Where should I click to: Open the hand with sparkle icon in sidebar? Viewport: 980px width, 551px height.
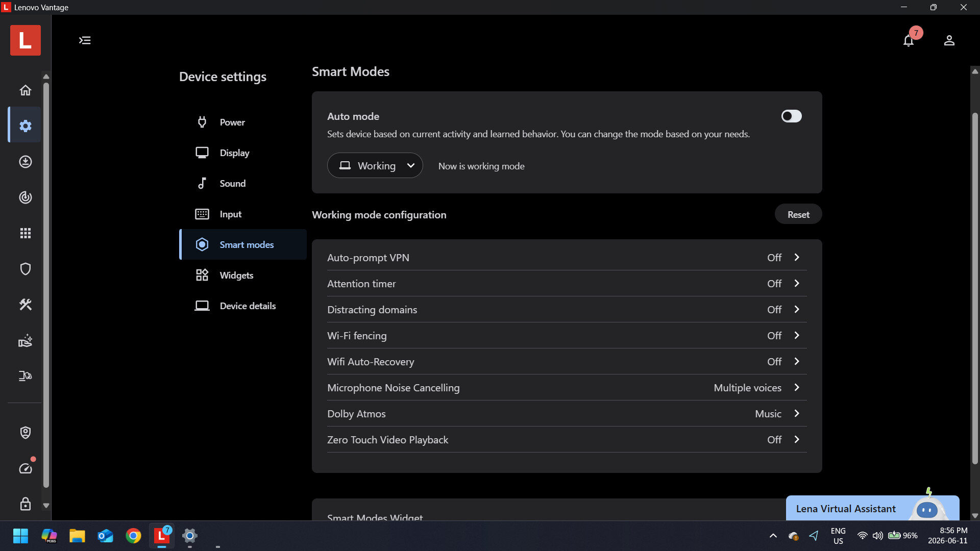[x=26, y=340]
